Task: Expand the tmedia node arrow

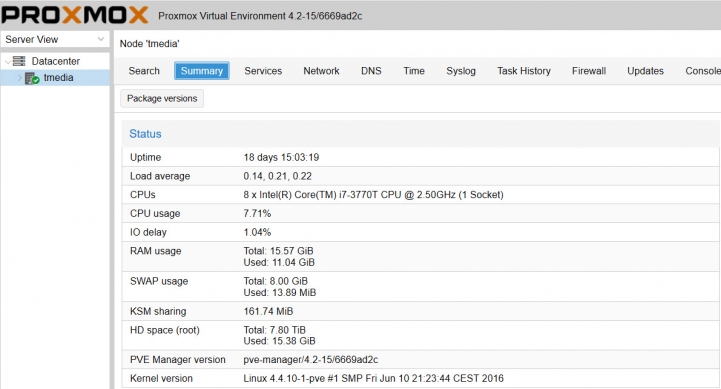Action: click(x=19, y=78)
